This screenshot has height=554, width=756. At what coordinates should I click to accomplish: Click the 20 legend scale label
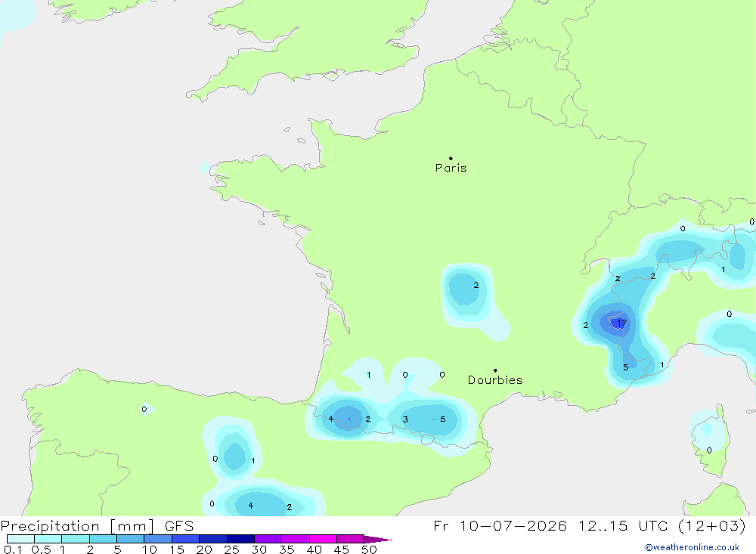tap(204, 549)
